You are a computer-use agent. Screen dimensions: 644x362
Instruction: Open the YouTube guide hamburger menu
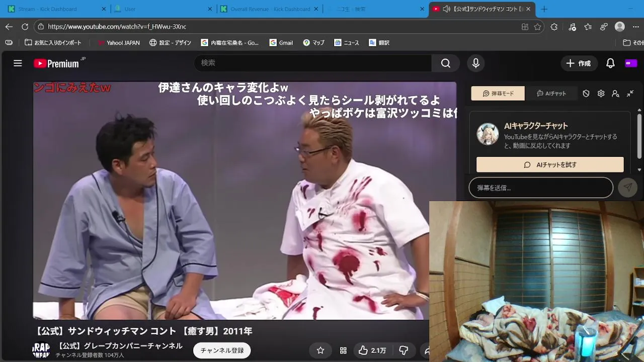18,63
